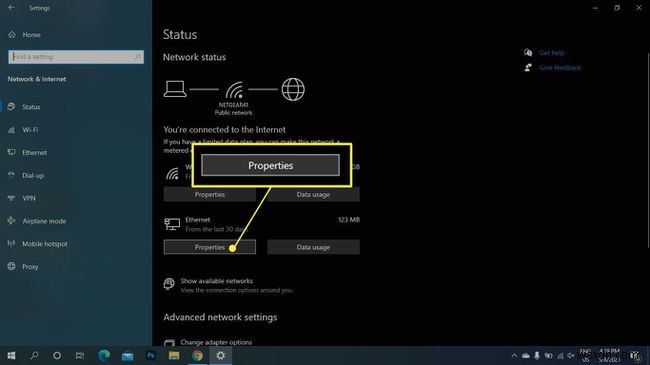Click the Wi-Fi network tray icon
This screenshot has height=365, width=650.
(x=560, y=355)
